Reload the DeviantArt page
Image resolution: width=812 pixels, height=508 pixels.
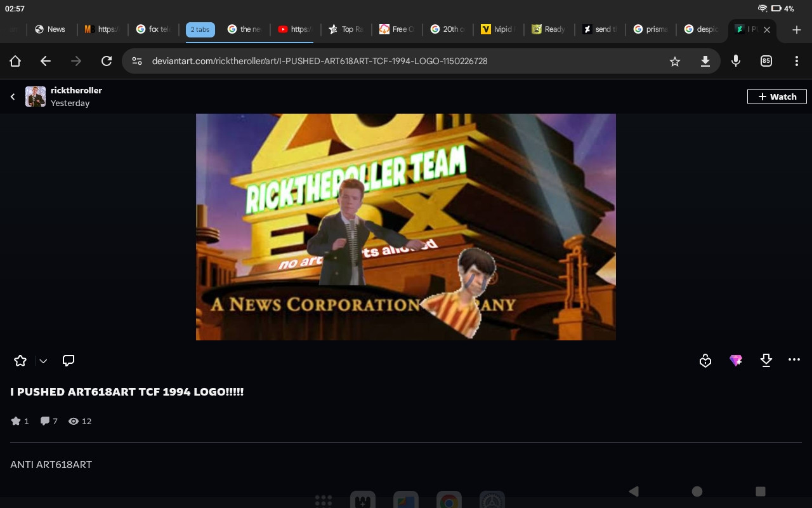tap(107, 61)
